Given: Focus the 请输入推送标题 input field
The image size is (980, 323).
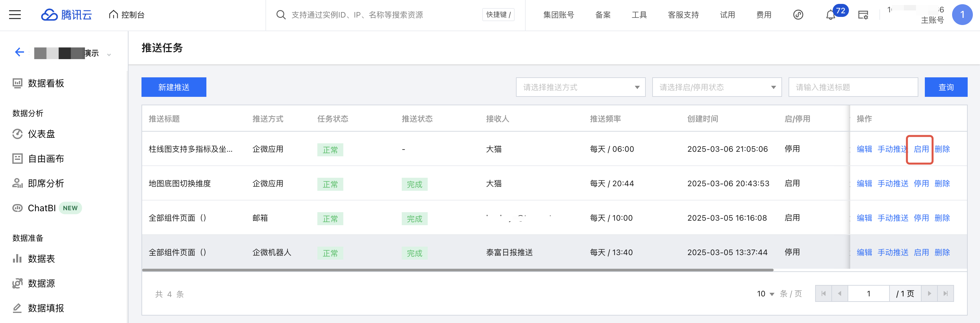Looking at the screenshot, I should (x=852, y=87).
